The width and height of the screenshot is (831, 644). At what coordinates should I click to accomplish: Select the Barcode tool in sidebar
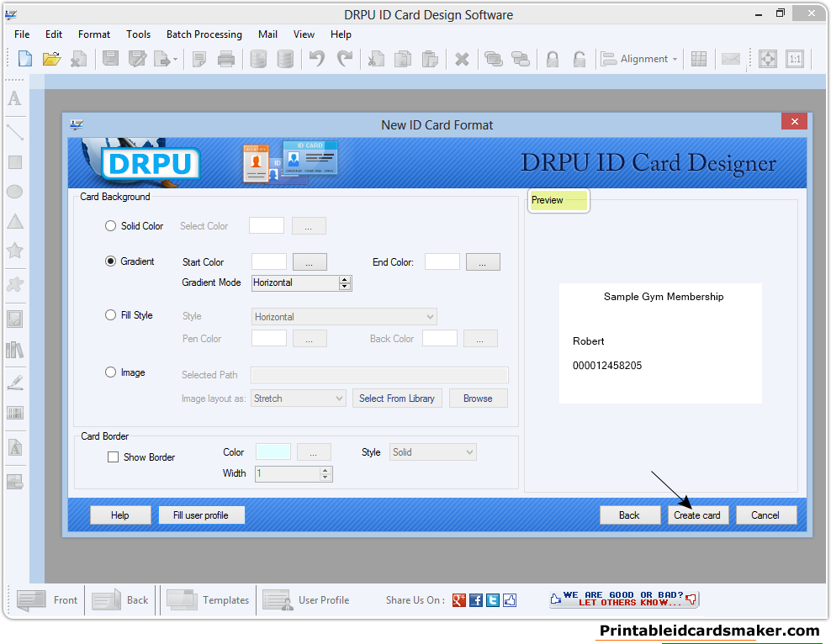[15, 413]
